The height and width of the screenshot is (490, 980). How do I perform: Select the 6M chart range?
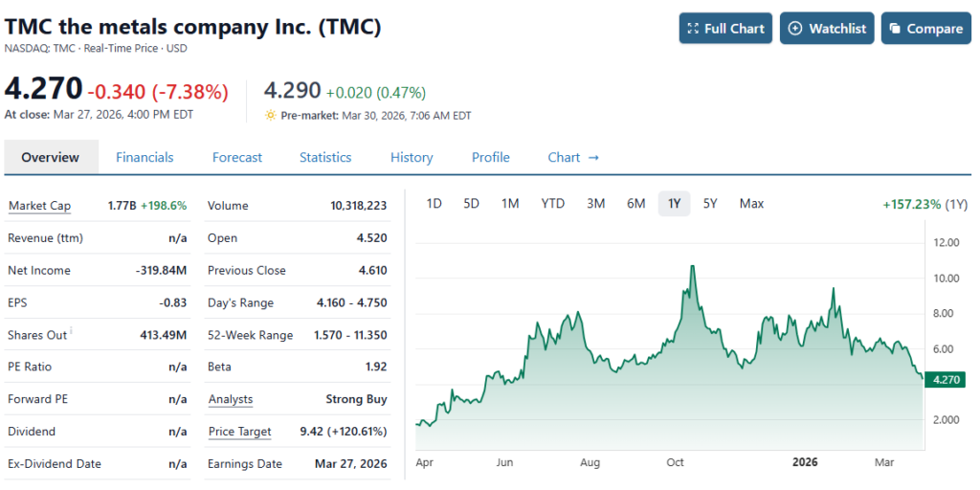(635, 203)
